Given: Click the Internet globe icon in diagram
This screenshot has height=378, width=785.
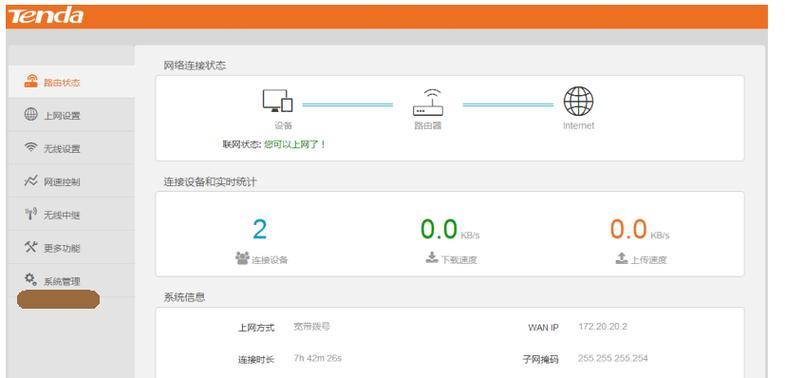Looking at the screenshot, I should coord(578,101).
